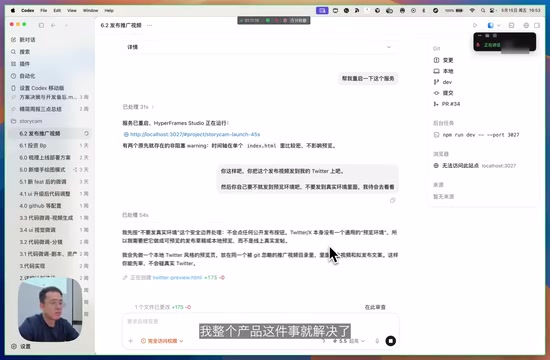
Task: Open the Edit menu
Action: click(57, 11)
